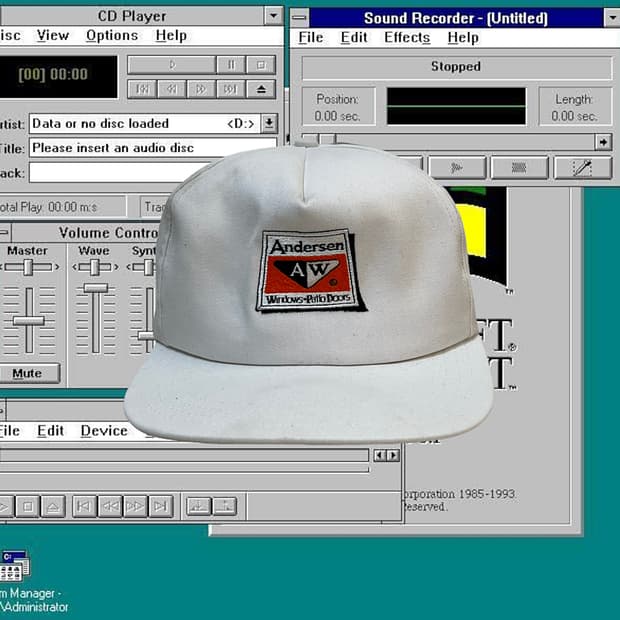This screenshot has width=620, height=620.
Task: Open the Edit menu in Media Player
Action: (51, 431)
